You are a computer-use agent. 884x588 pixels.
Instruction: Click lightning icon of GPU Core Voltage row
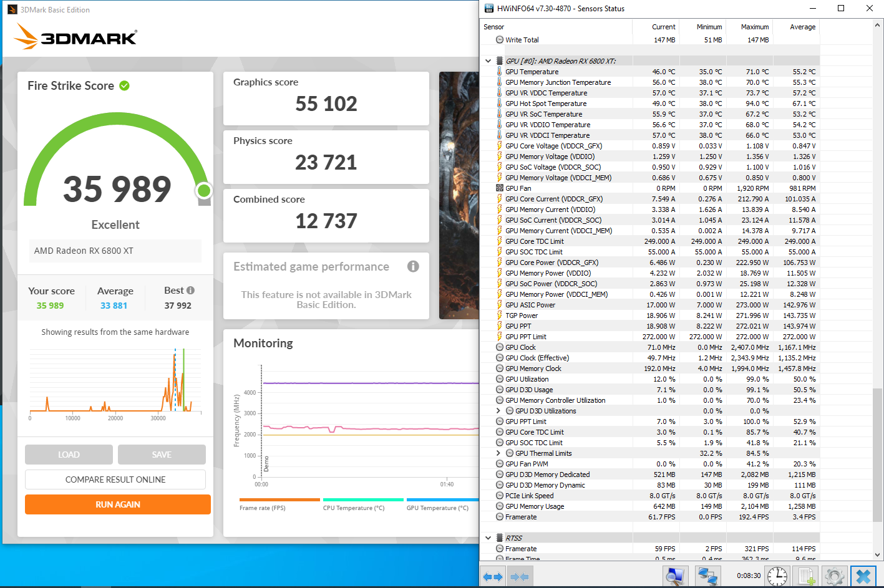[x=499, y=146]
